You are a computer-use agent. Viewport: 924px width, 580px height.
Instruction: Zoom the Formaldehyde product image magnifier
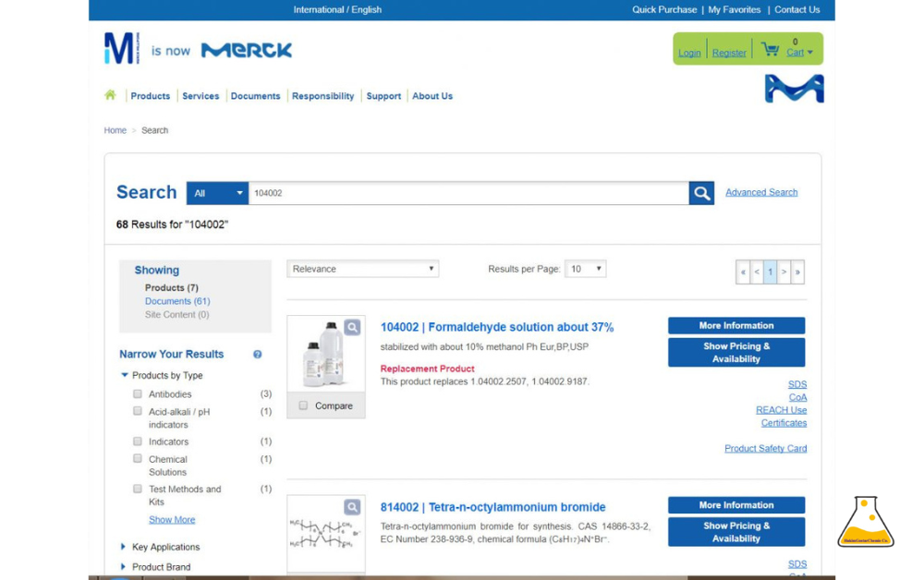[352, 327]
